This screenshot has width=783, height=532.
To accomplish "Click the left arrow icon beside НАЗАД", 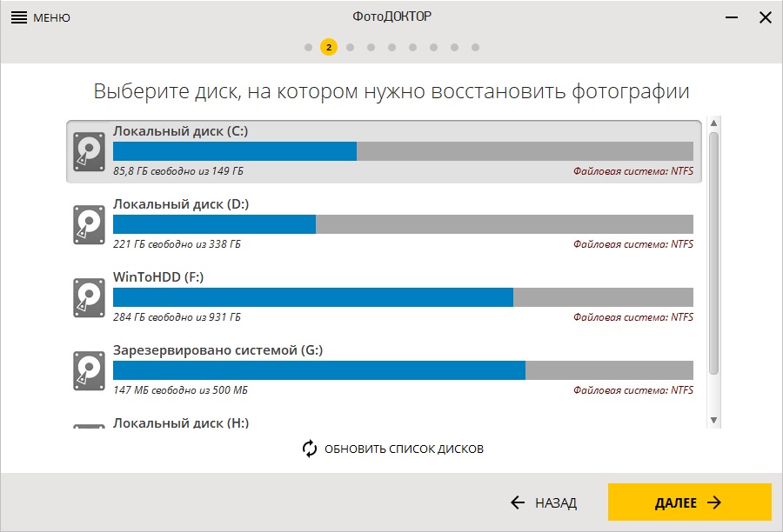I will (518, 502).
